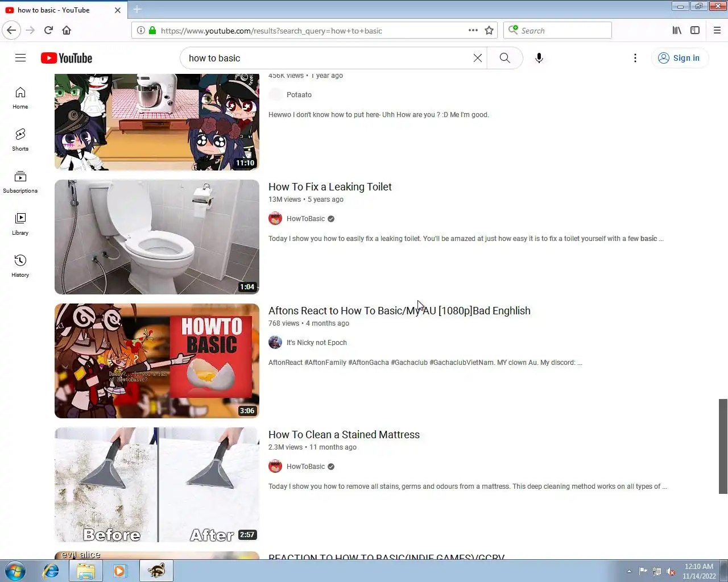This screenshot has height=582, width=728.
Task: Open HowToBasic channel under the toilet video
Action: click(306, 219)
